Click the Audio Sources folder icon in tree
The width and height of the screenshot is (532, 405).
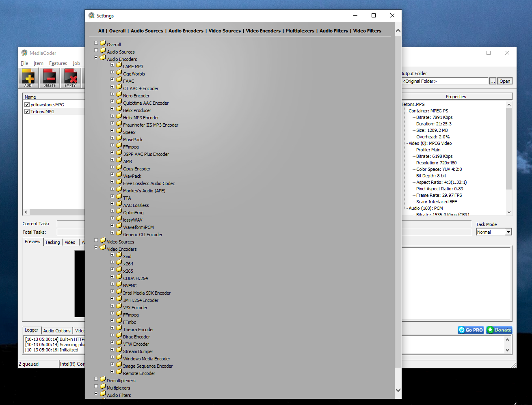[x=103, y=50]
